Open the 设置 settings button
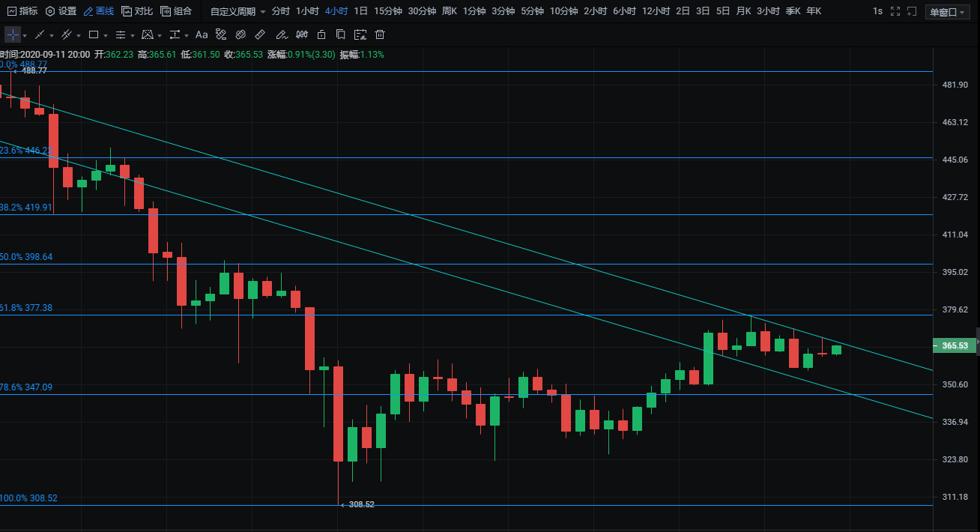The width and height of the screenshot is (980, 532). pos(61,11)
